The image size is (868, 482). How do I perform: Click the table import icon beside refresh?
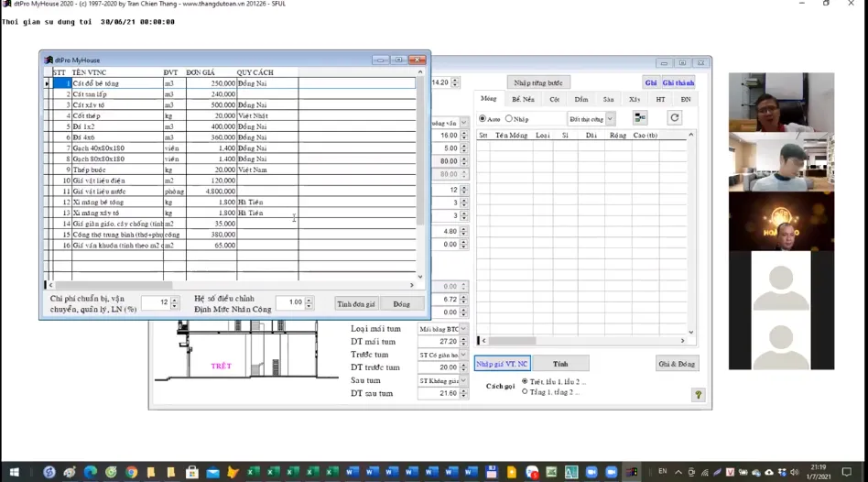click(x=640, y=118)
